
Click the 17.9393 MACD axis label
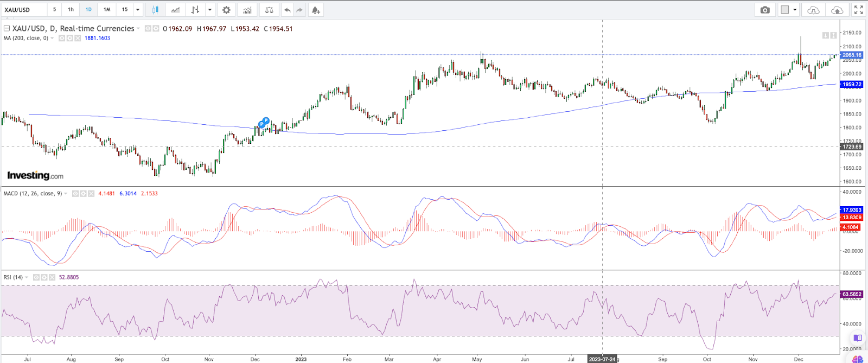point(852,210)
